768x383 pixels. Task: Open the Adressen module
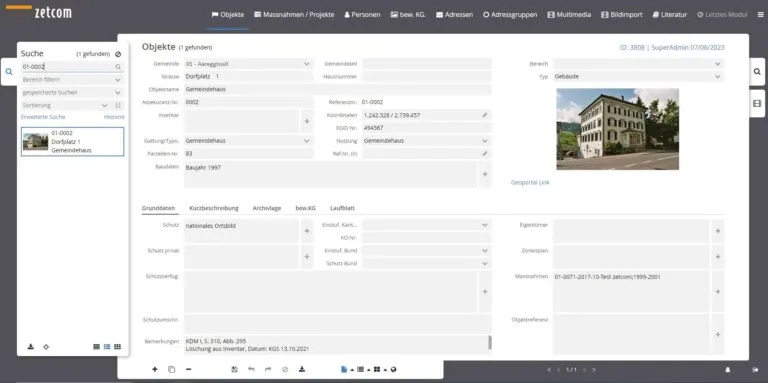(x=455, y=15)
